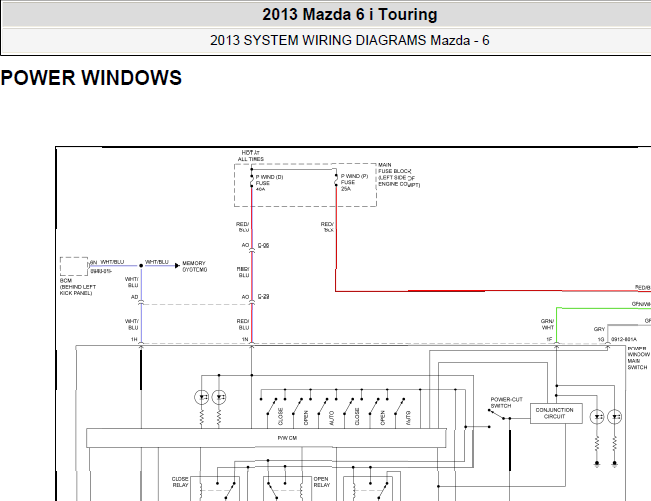Screen dimensions: 651x501
Task: Select "2013 SYSTEM WIRING DIAGRAMS Mazda - 6" subtitle
Action: pyautogui.click(x=350, y=40)
